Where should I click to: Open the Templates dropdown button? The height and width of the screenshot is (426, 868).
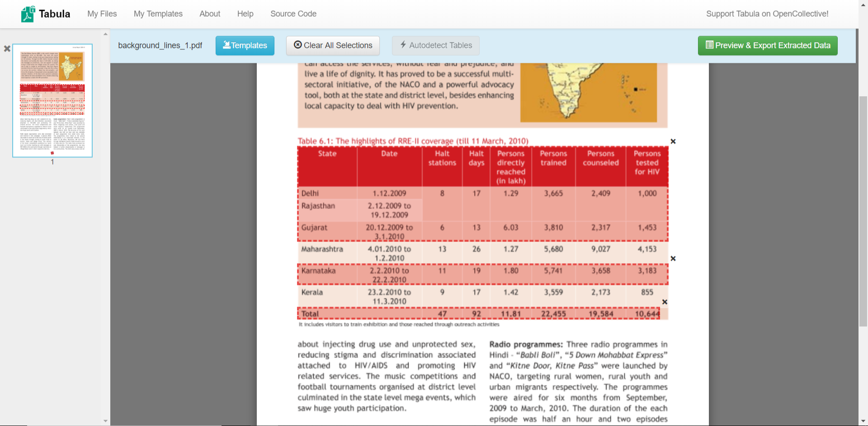click(x=245, y=46)
